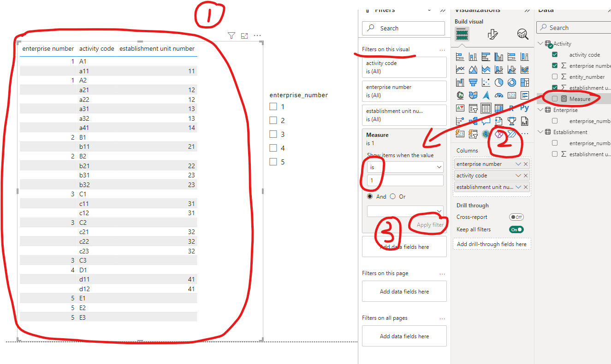The height and width of the screenshot is (364, 611).
Task: Select the matrix visualization
Action: click(498, 108)
